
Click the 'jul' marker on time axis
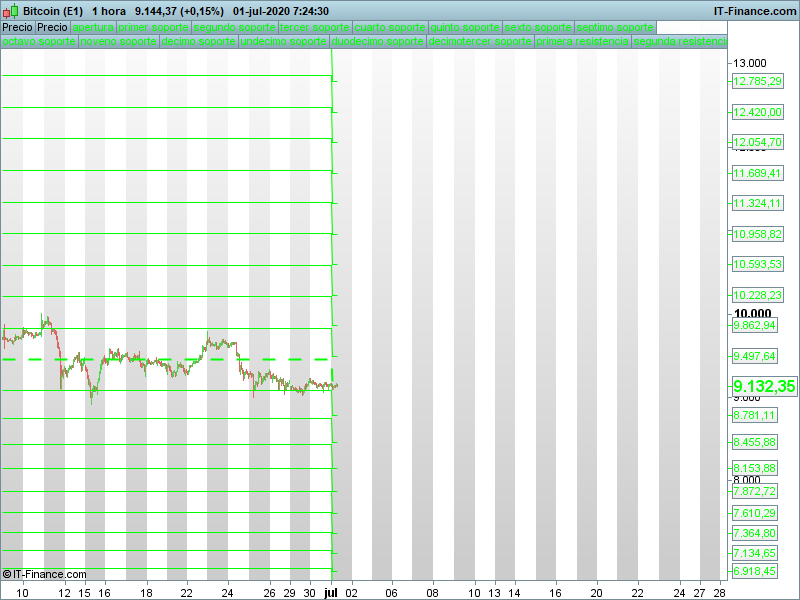pos(331,593)
